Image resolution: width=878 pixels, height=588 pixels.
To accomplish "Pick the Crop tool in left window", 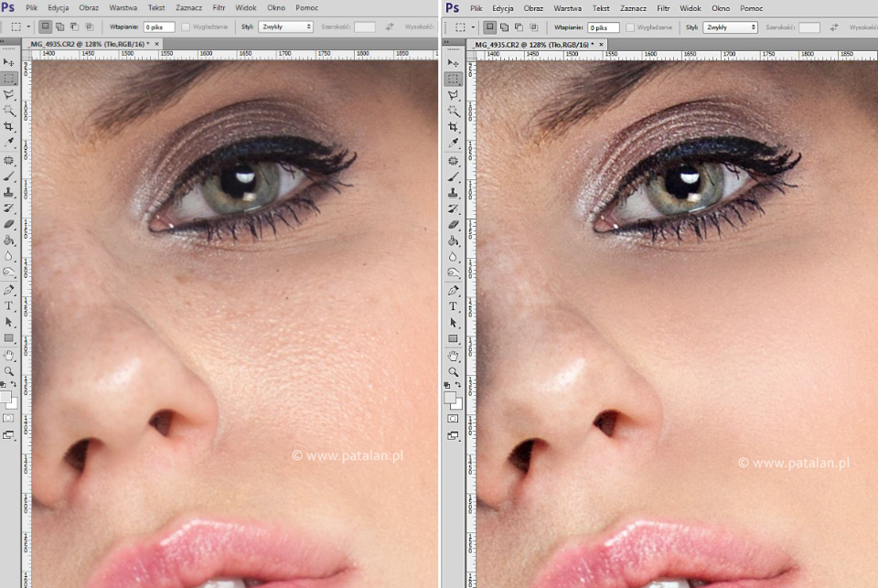I will click(9, 126).
